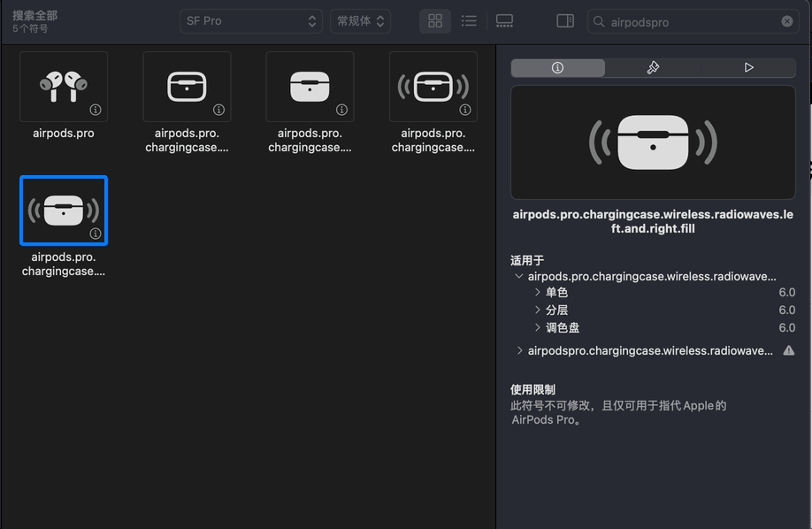Click the warning icon next to airpodspro.chargingcase entry
Viewport: 812px width, 529px height.
tap(787, 350)
